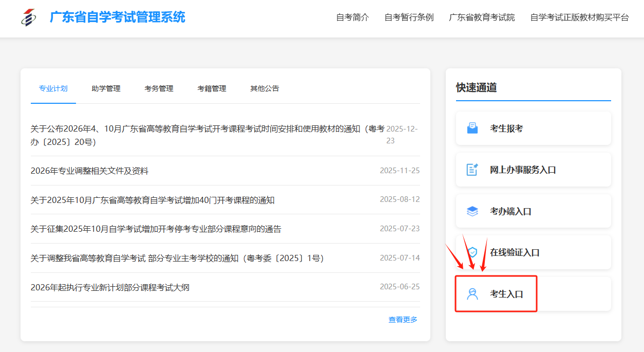Screen dimensions: 644x352
Task: Click the person icon beside 考生入口
Action: tap(472, 294)
